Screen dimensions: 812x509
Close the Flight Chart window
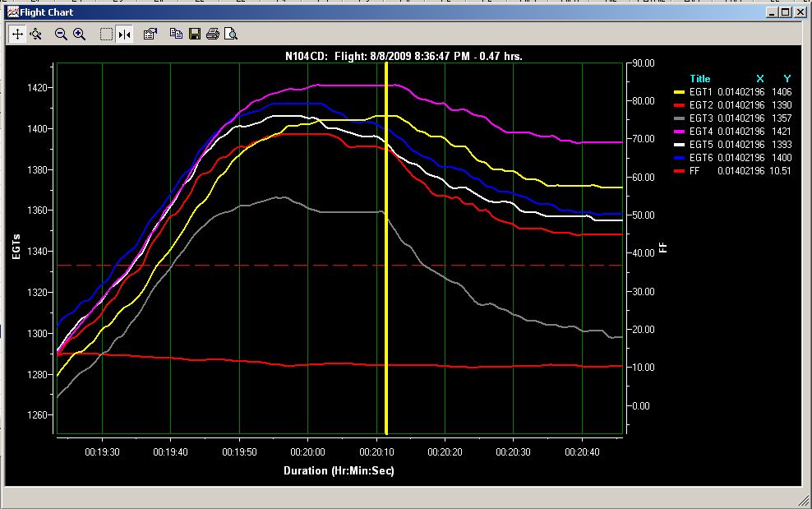[x=800, y=12]
